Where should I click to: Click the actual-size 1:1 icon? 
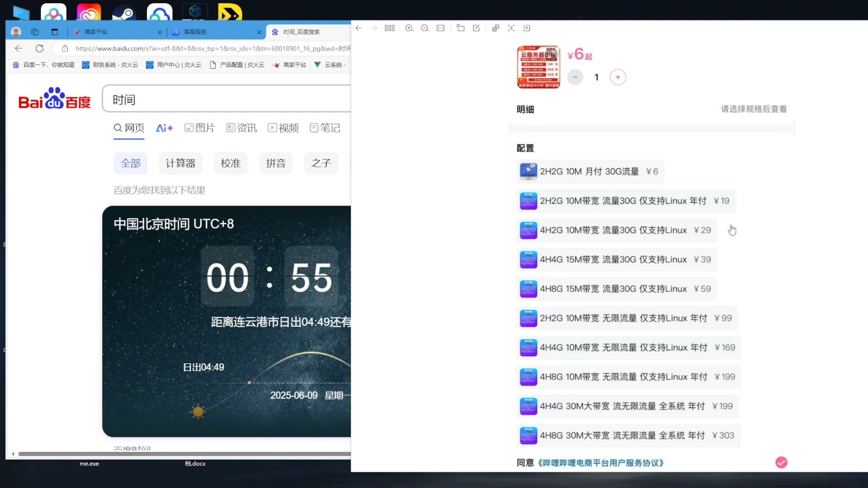441,28
